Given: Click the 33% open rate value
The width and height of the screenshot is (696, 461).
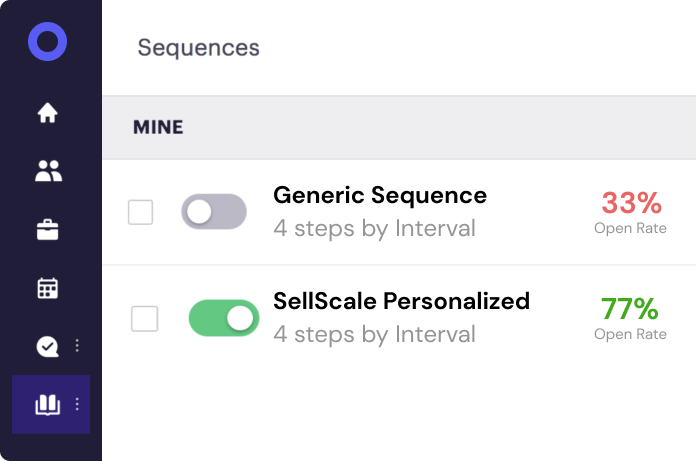Looking at the screenshot, I should pyautogui.click(x=631, y=204).
